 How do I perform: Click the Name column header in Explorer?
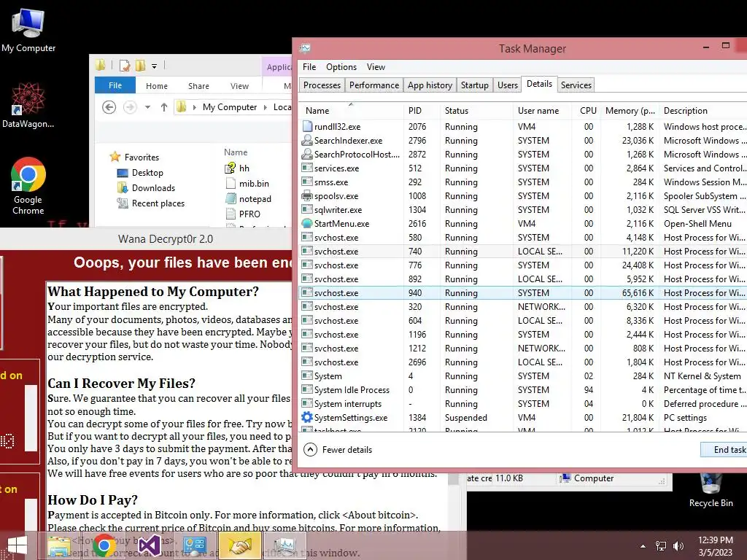click(236, 152)
